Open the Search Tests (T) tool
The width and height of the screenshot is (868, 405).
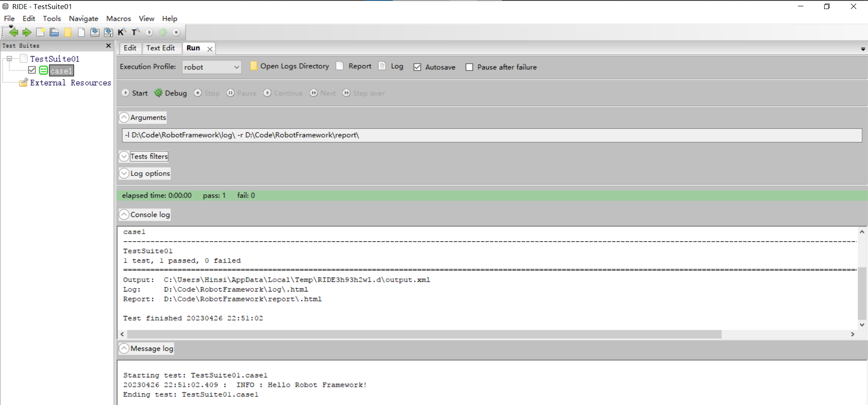136,32
